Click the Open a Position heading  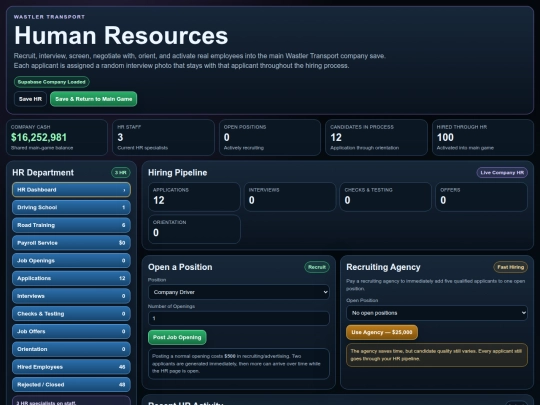coord(180,267)
